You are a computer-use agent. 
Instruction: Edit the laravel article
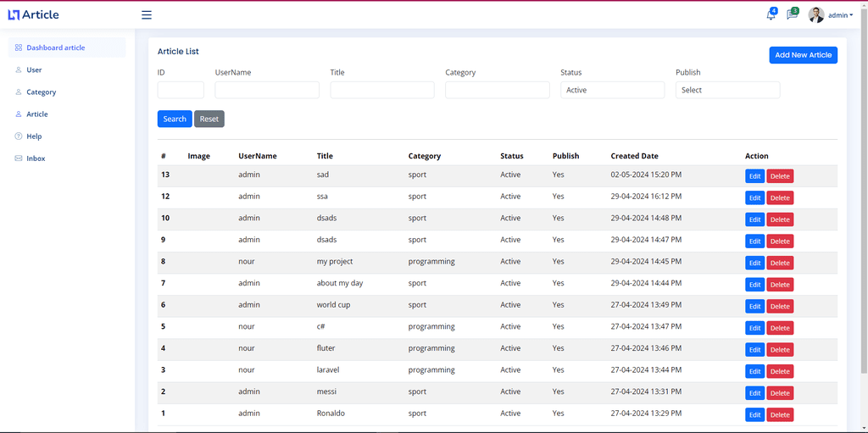click(755, 371)
